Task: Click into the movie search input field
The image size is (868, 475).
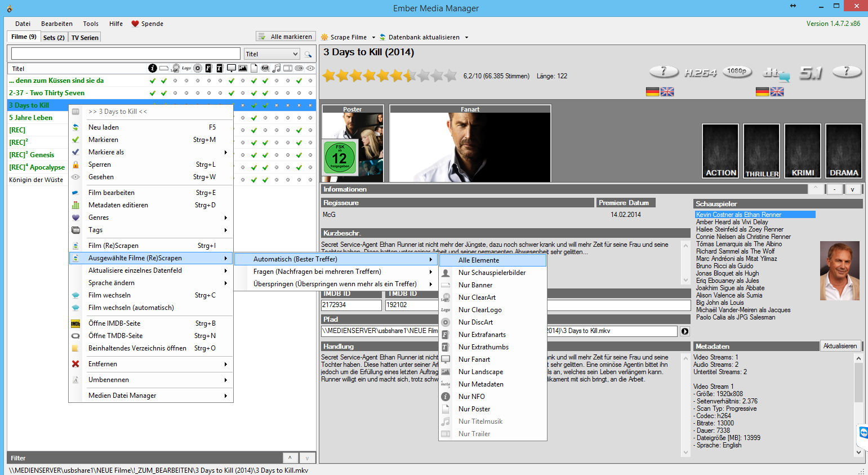Action: [126, 54]
